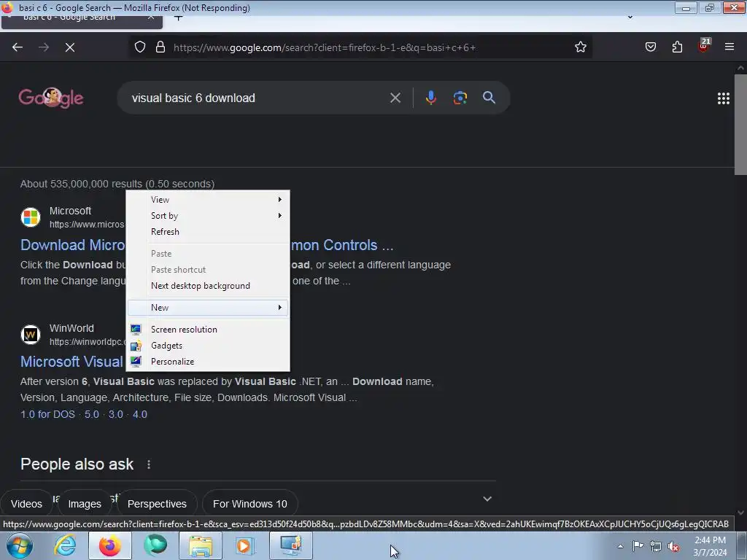Open the 3.0 version sitelink
This screenshot has height=560, width=747.
[116, 414]
